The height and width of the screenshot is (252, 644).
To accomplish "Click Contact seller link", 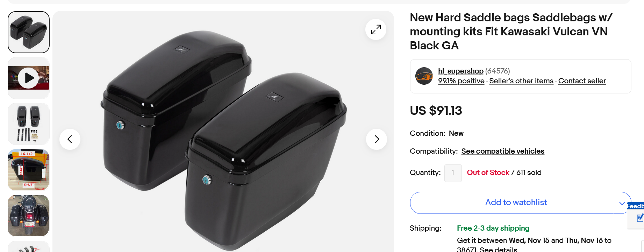I will pyautogui.click(x=582, y=81).
